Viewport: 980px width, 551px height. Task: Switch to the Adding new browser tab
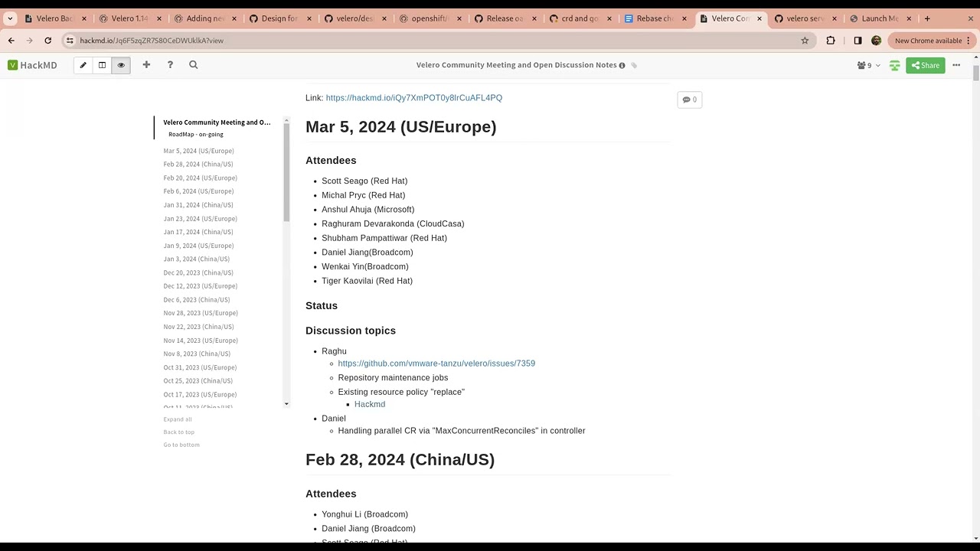[x=204, y=18]
